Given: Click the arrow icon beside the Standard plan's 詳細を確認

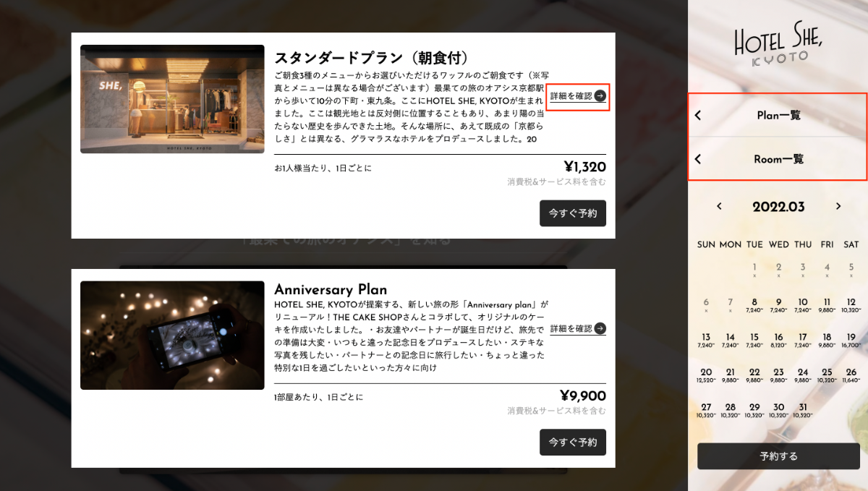Looking at the screenshot, I should click(600, 95).
